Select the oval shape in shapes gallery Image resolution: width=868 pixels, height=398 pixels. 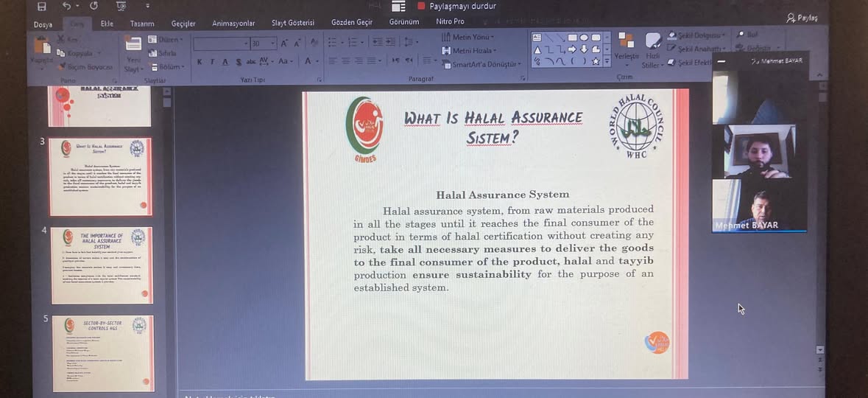pos(584,38)
